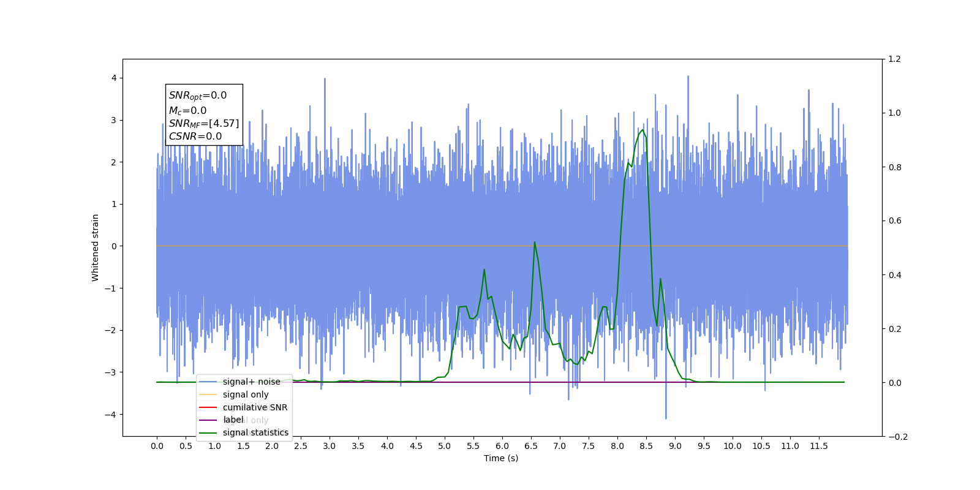Click the 1.0 tick label on right axis
Viewport: 980px width, 490px height.
pyautogui.click(x=895, y=113)
